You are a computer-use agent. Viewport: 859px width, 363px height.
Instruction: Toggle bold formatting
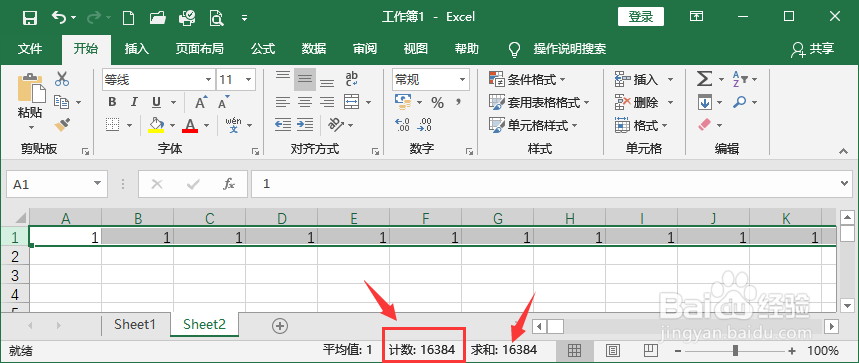112,102
